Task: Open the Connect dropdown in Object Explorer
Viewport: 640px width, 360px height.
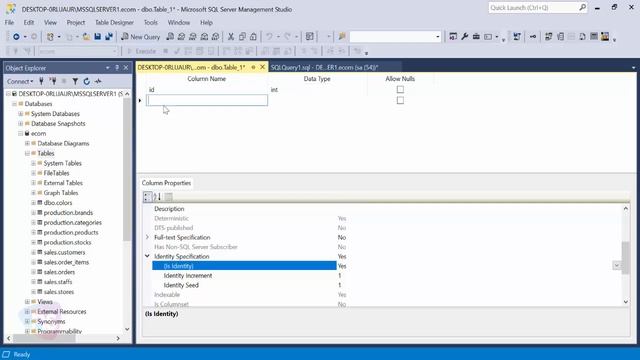Action: point(20,81)
